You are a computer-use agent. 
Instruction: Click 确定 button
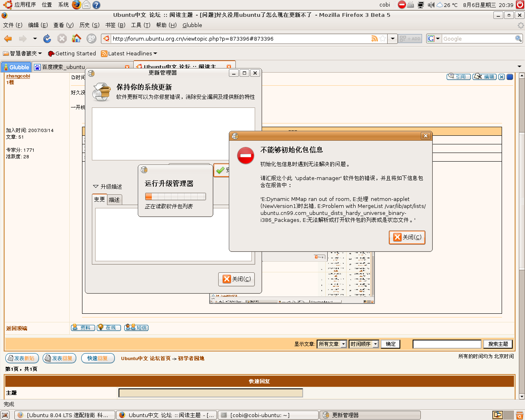coord(390,344)
